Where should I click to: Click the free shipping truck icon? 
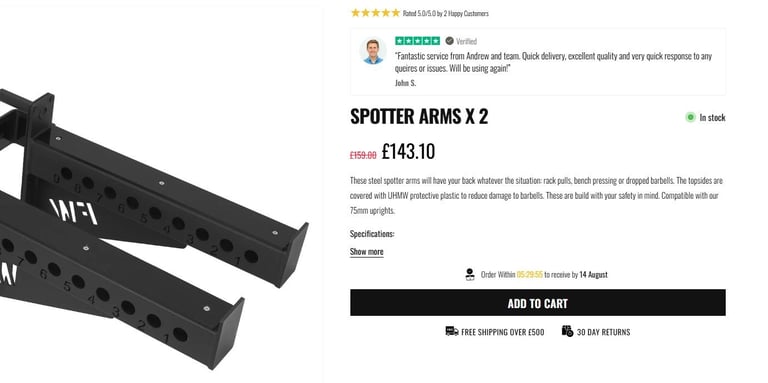tap(452, 332)
